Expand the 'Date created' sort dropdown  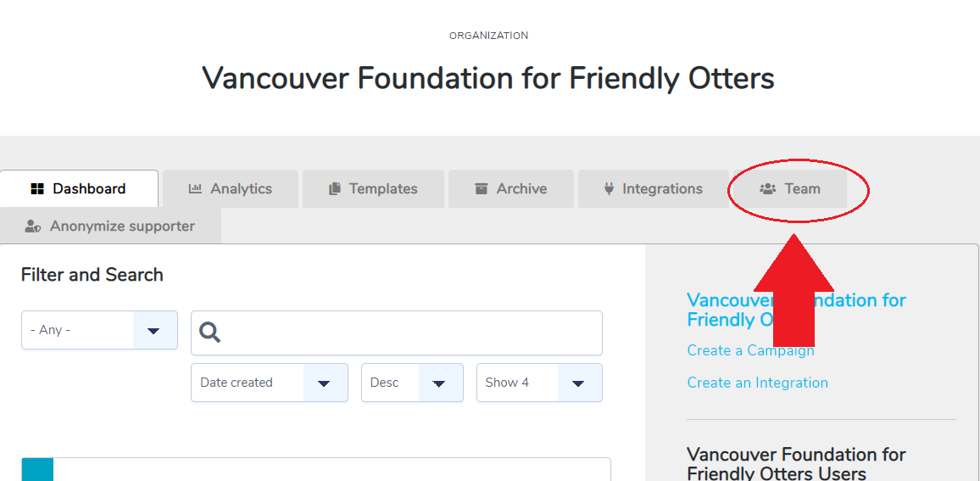point(270,383)
